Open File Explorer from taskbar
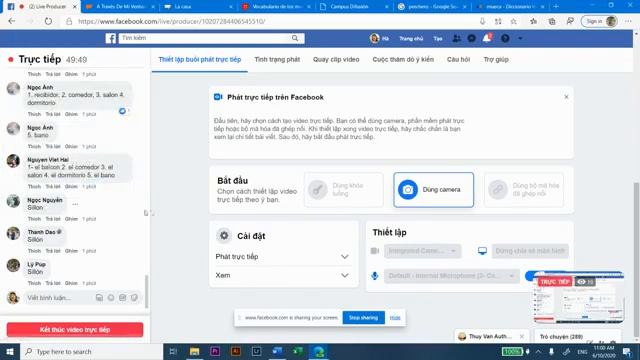Screen dimensions: 640x360 (x=194, y=351)
